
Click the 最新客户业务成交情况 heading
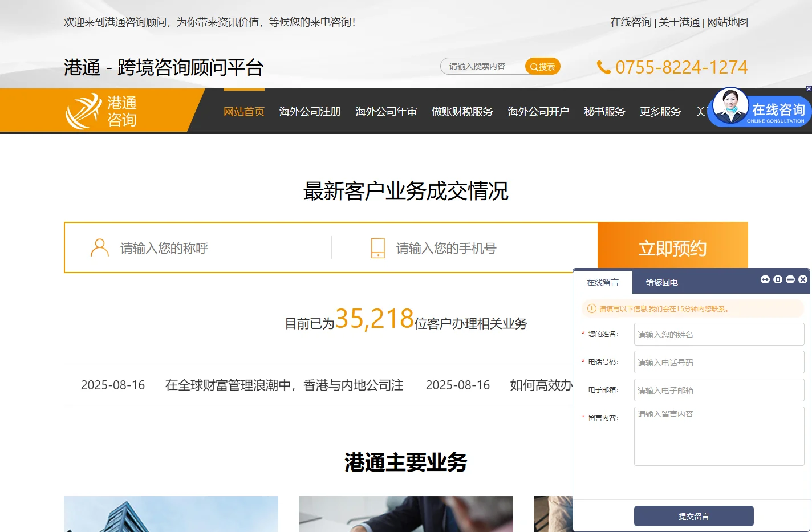[x=406, y=191]
